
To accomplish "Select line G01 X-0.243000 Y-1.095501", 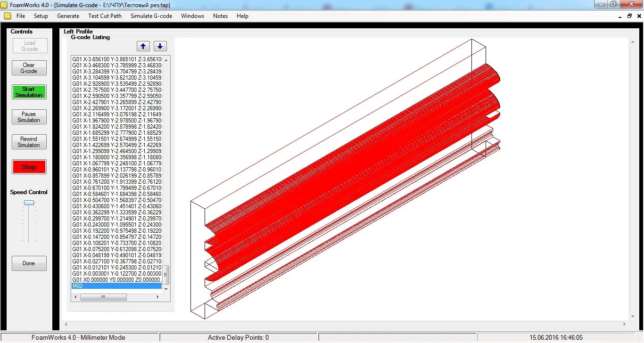I will [x=116, y=224].
